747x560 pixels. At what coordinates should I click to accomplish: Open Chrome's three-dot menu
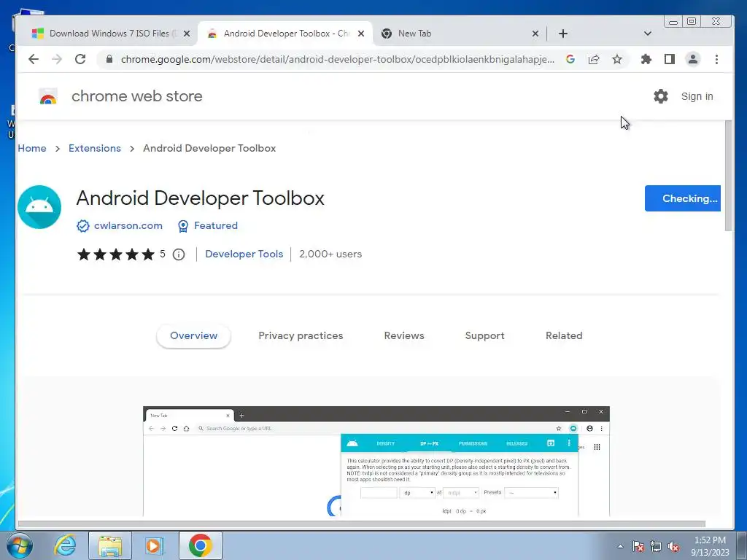click(716, 59)
